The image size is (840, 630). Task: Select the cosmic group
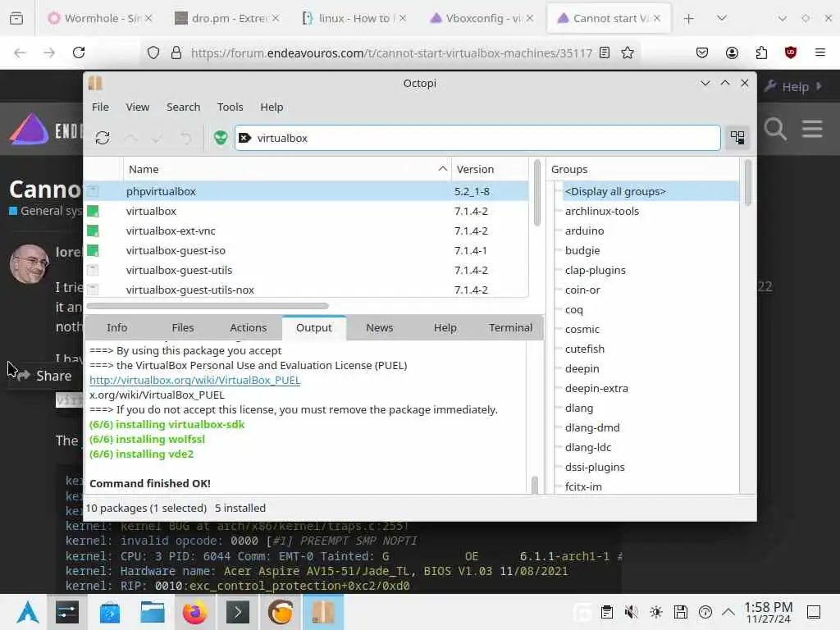(x=582, y=329)
